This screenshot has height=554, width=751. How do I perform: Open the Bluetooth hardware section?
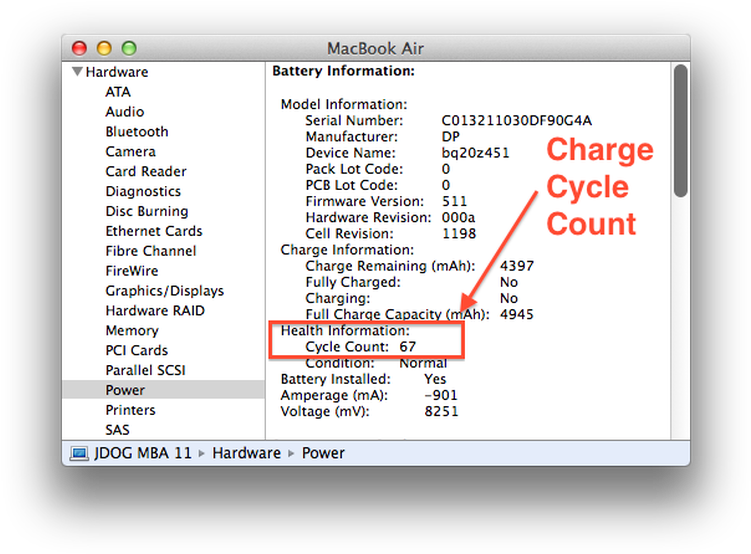137,132
